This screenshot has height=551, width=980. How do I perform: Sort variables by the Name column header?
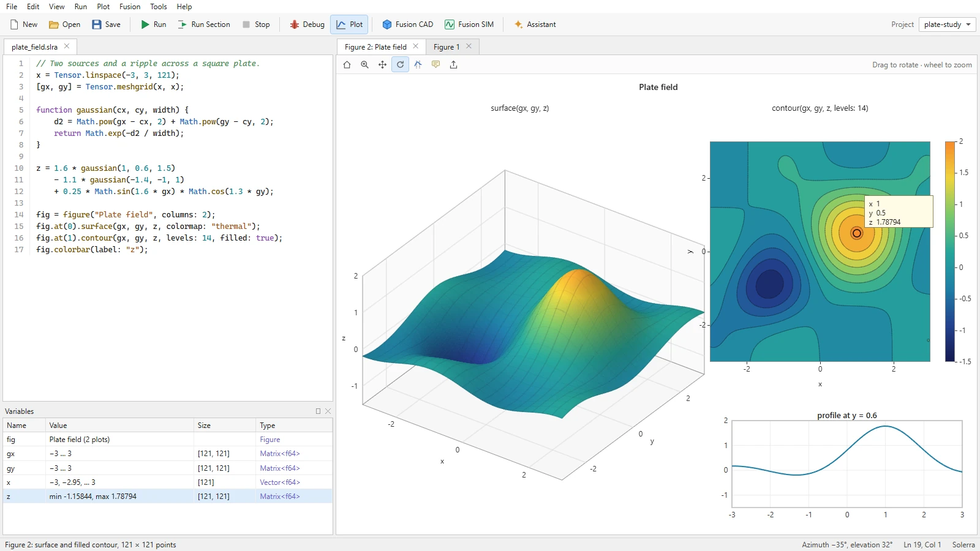(x=24, y=425)
